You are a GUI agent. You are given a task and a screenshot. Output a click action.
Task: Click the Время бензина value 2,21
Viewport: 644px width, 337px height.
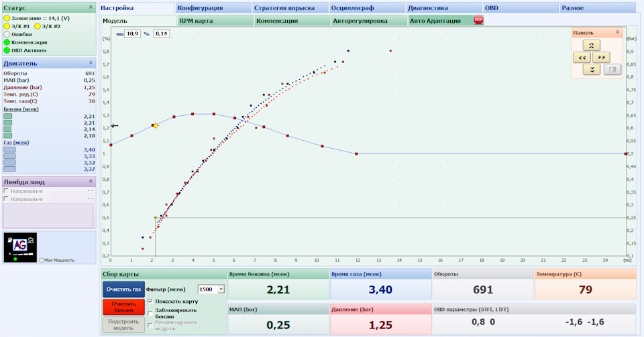click(278, 289)
